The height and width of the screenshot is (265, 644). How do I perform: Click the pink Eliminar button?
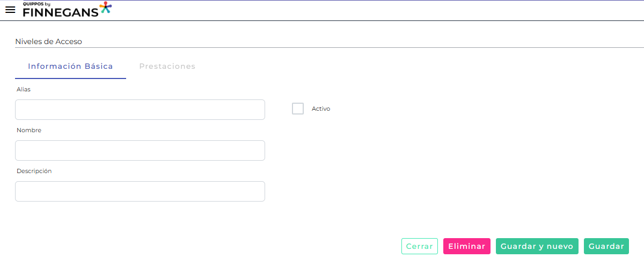click(x=466, y=246)
